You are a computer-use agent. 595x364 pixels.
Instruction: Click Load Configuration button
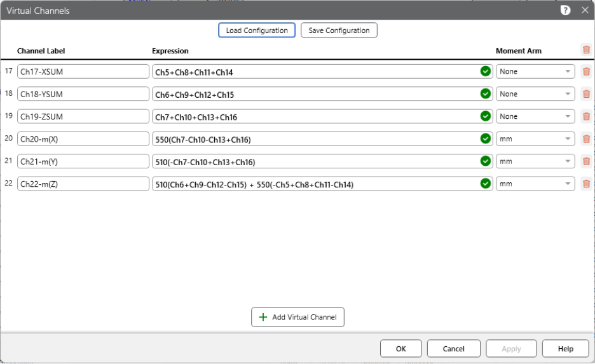pyautogui.click(x=257, y=30)
